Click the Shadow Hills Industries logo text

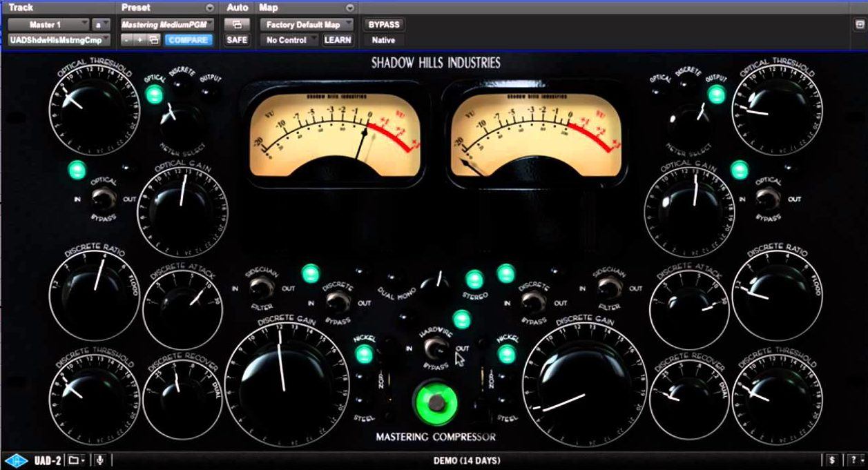pos(436,63)
